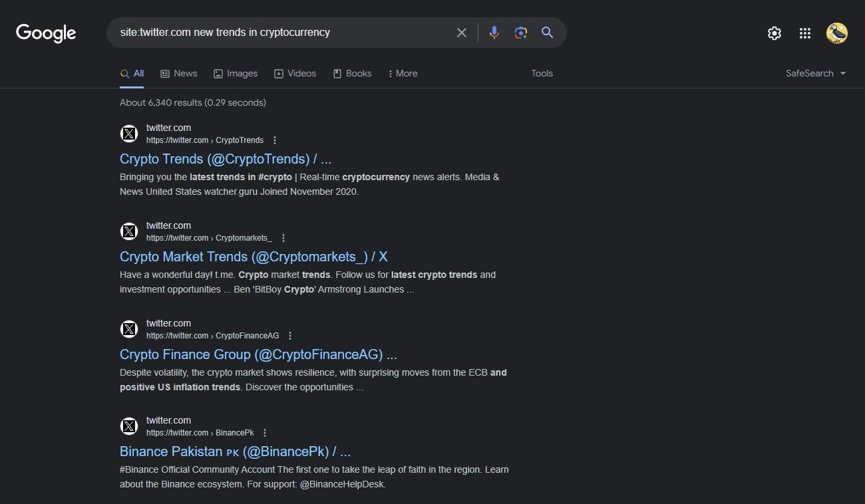Viewport: 865px width, 504px height.
Task: Open the Crypto Market Trends result
Action: coord(253,257)
